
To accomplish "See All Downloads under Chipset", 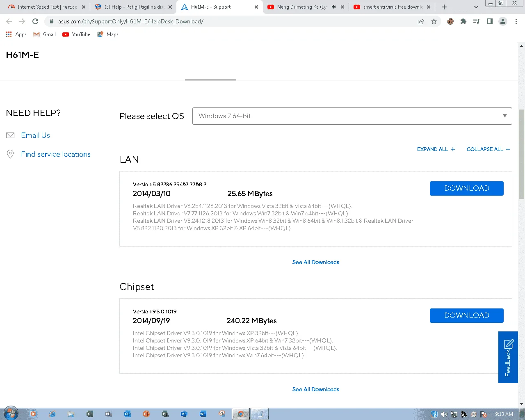I will pos(316,389).
